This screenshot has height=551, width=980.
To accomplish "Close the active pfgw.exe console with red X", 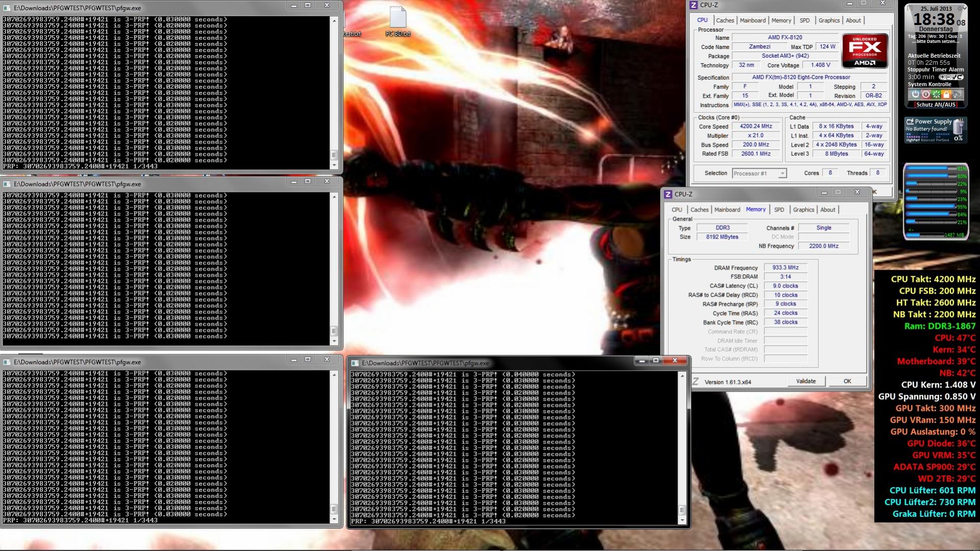I will pyautogui.click(x=675, y=361).
